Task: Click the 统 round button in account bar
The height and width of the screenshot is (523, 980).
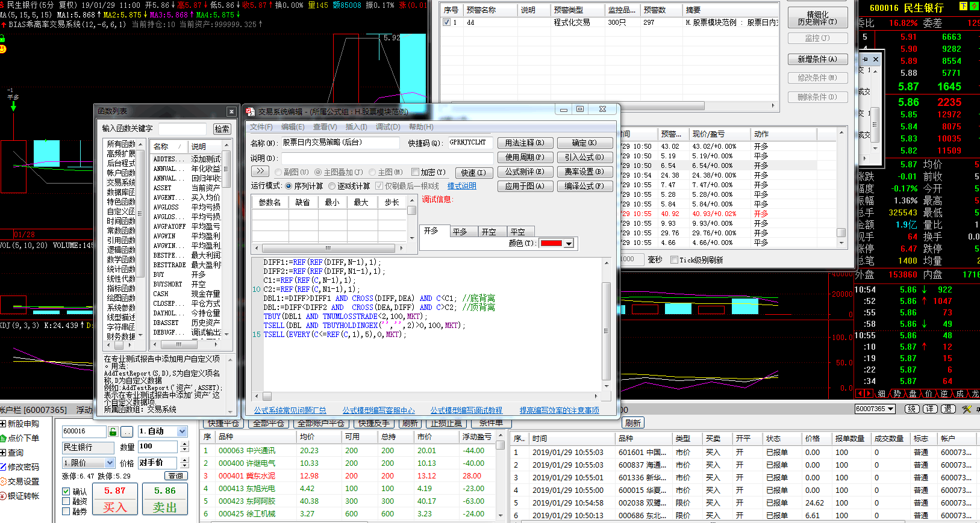Action: click(x=913, y=409)
